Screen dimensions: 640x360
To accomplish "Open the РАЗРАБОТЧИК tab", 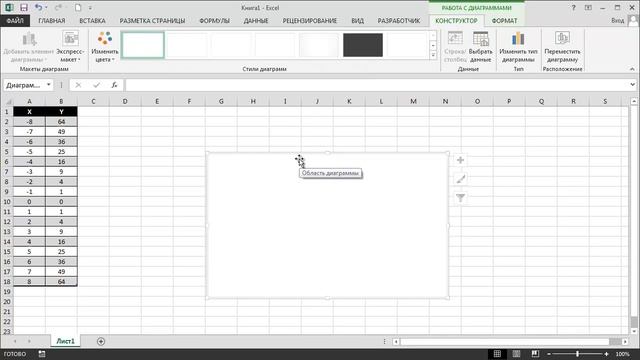I will [399, 21].
